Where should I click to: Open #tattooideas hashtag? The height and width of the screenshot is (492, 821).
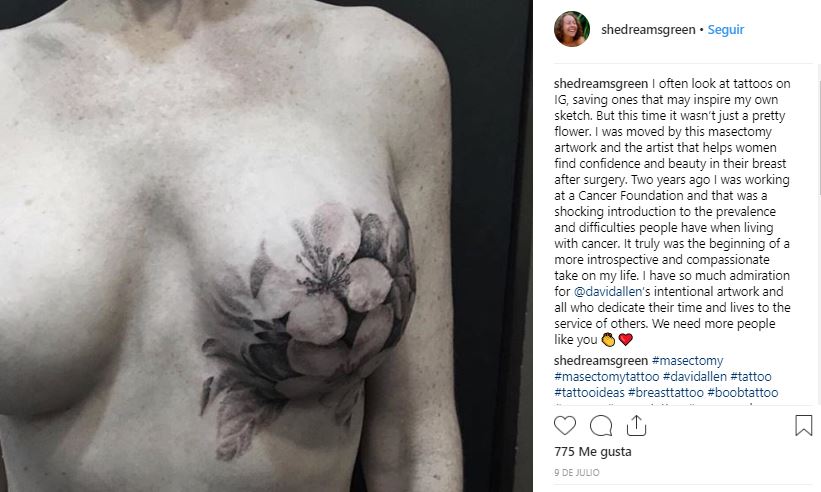click(x=589, y=393)
